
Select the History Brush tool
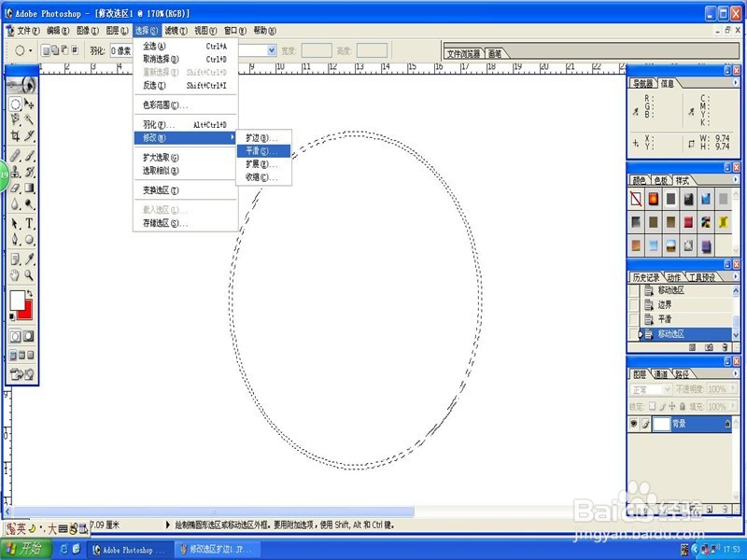click(29, 172)
